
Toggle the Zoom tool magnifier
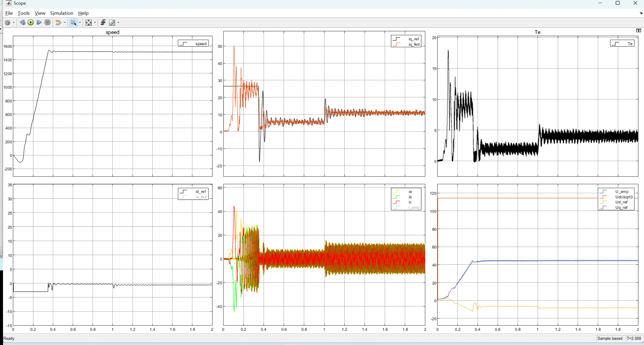[x=73, y=23]
